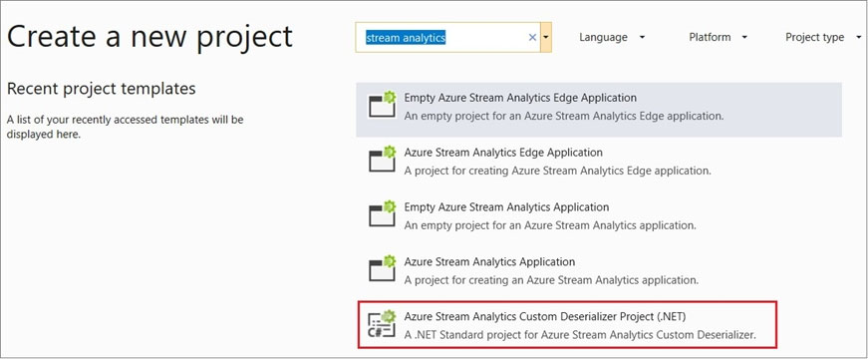This screenshot has width=868, height=359.
Task: Click the Azure Stream Analytics Edge Application template icon
Action: point(383,159)
